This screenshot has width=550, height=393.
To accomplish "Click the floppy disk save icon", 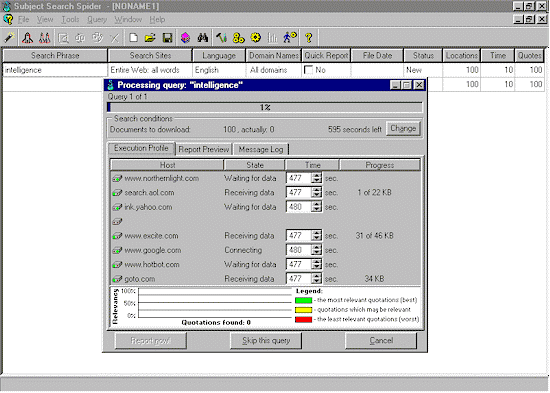I will pyautogui.click(x=168, y=38).
